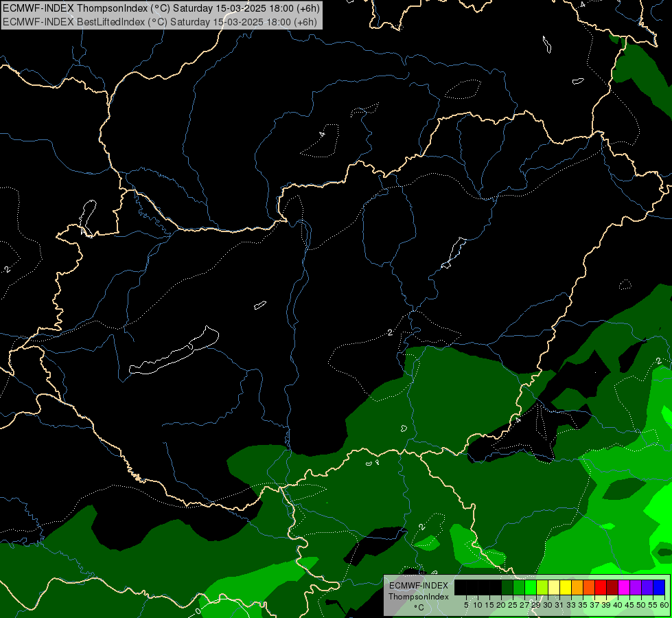Screen dimensions: 672x618
Task: Click the legend tick label 60
Action: (x=664, y=605)
